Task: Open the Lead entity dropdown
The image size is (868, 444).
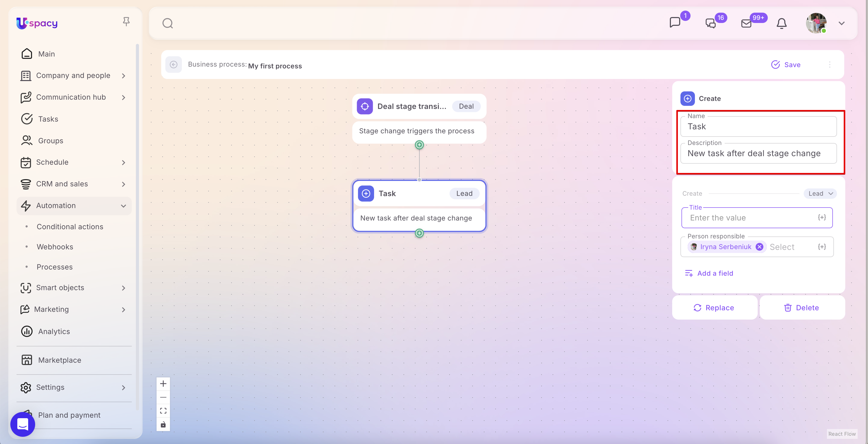Action: coord(820,193)
